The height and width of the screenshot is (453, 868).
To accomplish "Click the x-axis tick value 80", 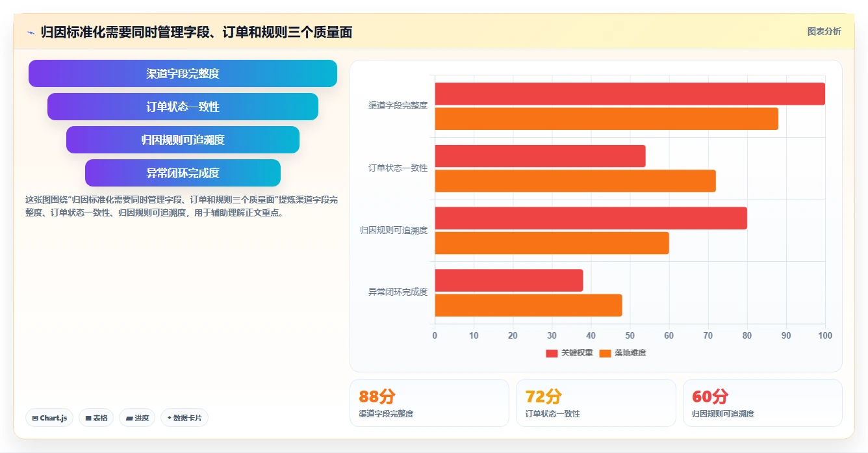I will [747, 335].
